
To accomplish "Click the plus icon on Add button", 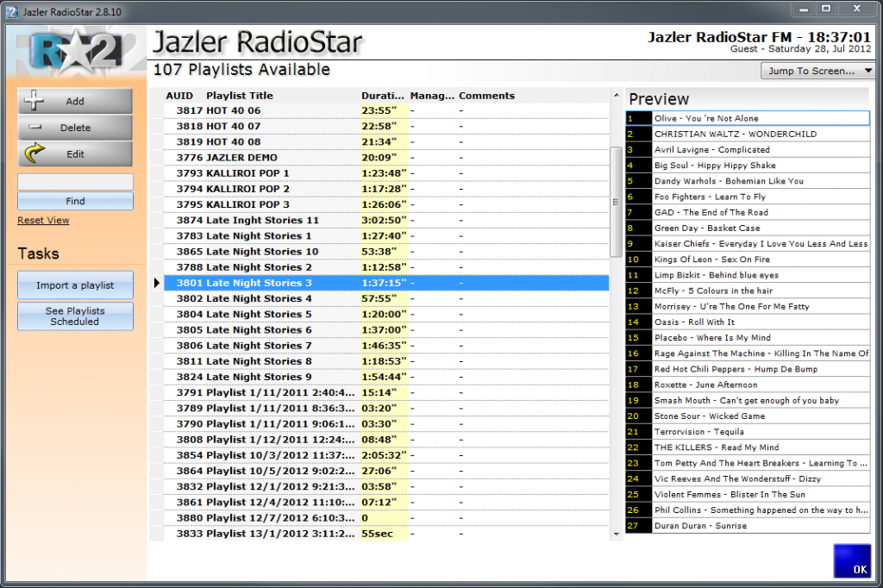I will click(34, 100).
